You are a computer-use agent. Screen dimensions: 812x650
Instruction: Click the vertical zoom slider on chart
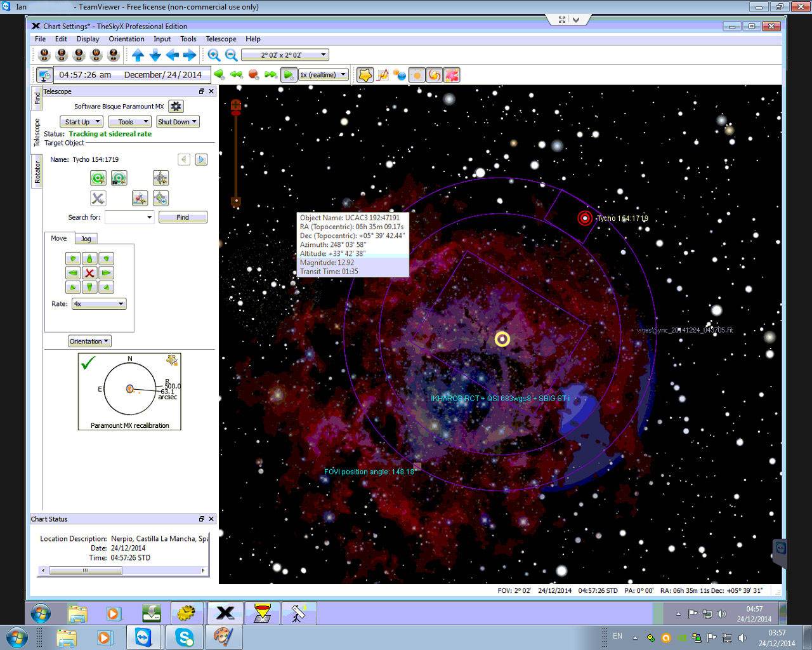(x=236, y=154)
